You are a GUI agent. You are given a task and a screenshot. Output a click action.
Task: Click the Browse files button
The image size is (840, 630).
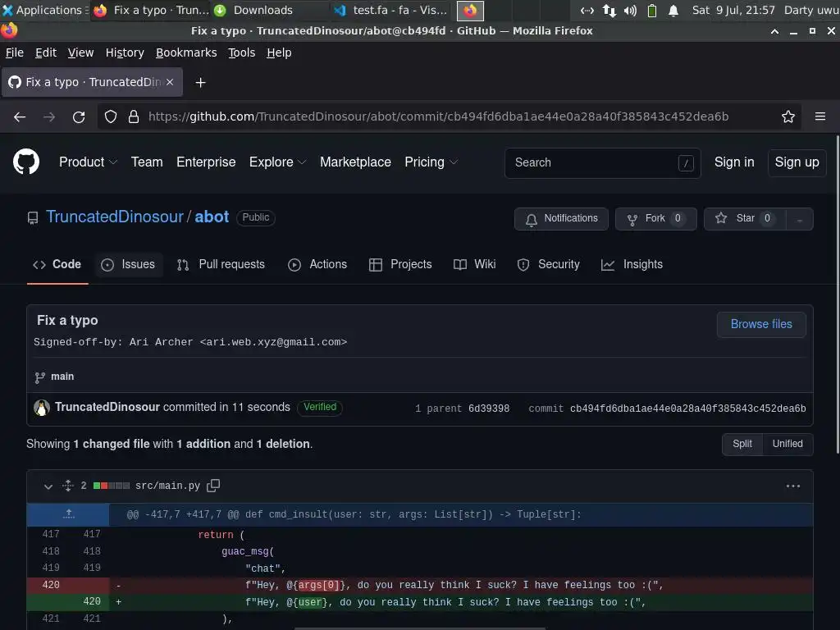[x=761, y=325]
